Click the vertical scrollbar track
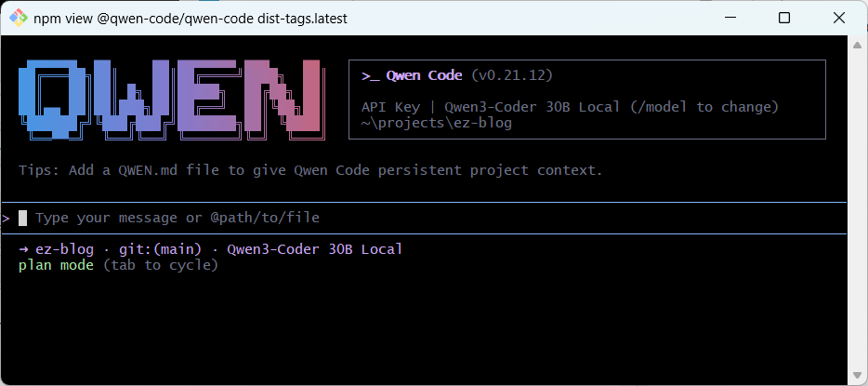The width and height of the screenshot is (868, 386). tap(858, 210)
